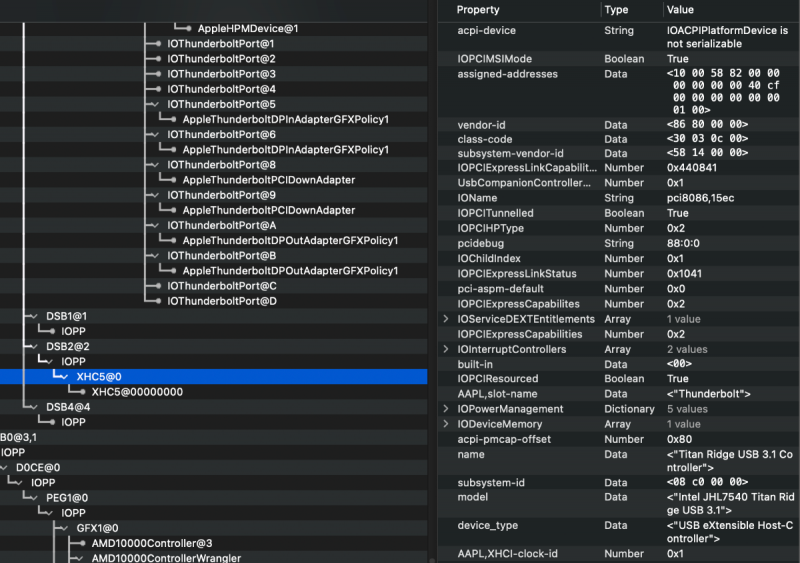Sort by the Type column header
This screenshot has height=563, width=800.
coord(616,10)
